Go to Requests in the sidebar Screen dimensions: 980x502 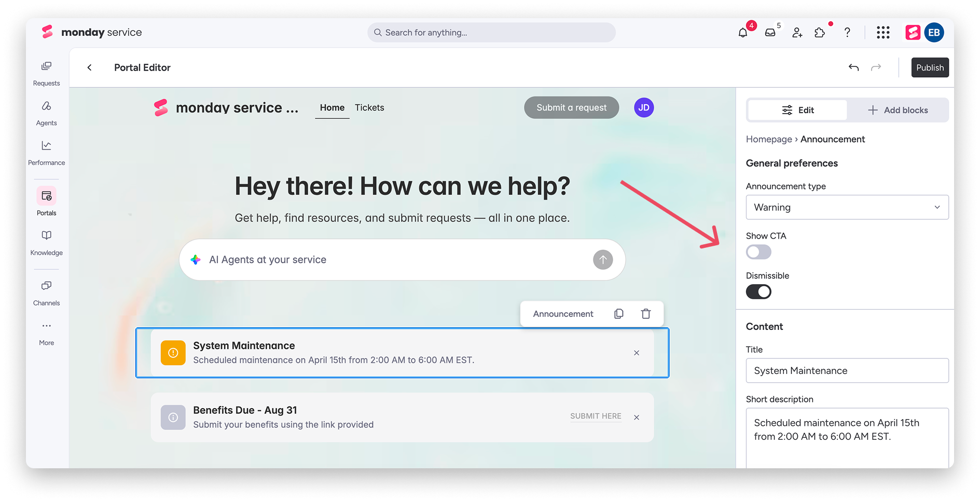47,74
